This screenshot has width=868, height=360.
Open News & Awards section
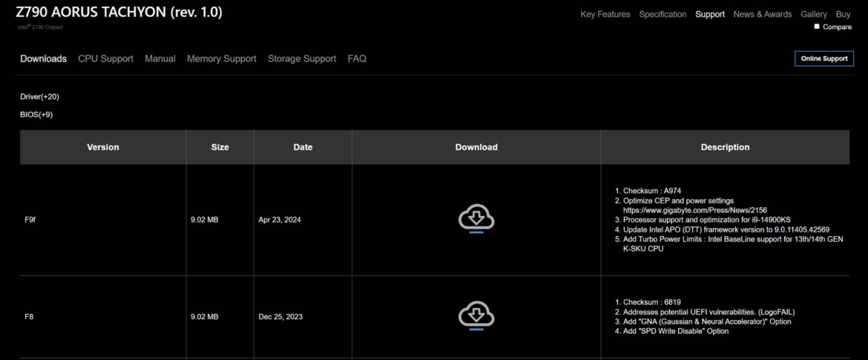click(x=762, y=14)
